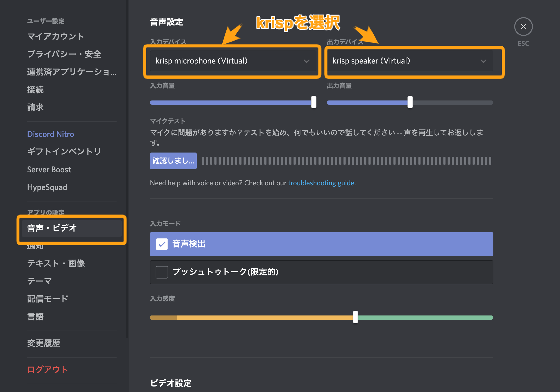This screenshot has width=560, height=392.
Task: Open 連携済アプリケーション settings
Action: pos(72,72)
